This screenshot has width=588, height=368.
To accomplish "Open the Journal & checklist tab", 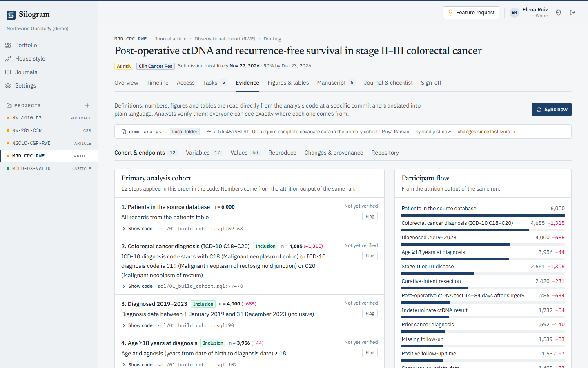I will pyautogui.click(x=388, y=83).
